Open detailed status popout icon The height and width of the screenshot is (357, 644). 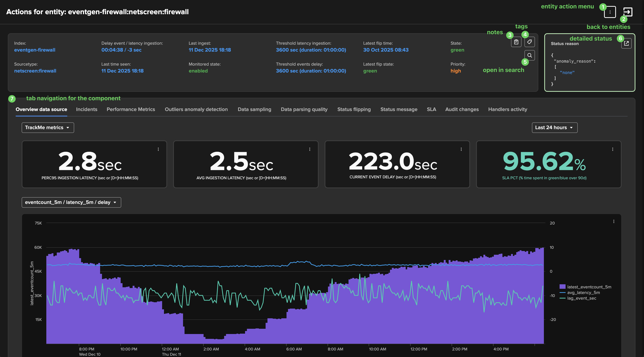pyautogui.click(x=626, y=44)
